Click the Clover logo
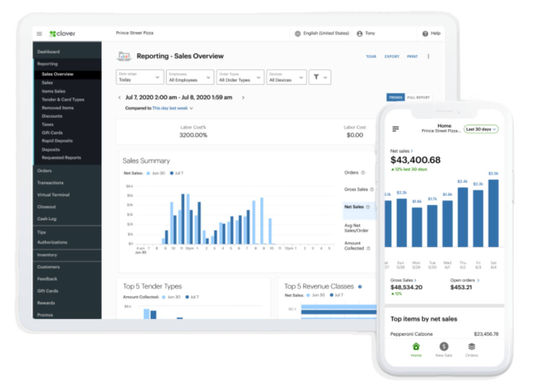Viewport: 543px width, 392px height. point(62,34)
